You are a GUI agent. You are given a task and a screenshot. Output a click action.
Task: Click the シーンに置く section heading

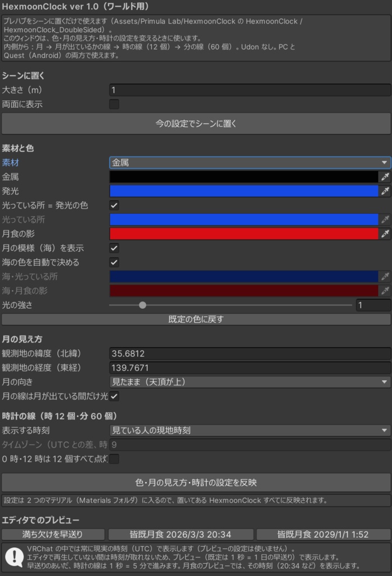pyautogui.click(x=23, y=76)
